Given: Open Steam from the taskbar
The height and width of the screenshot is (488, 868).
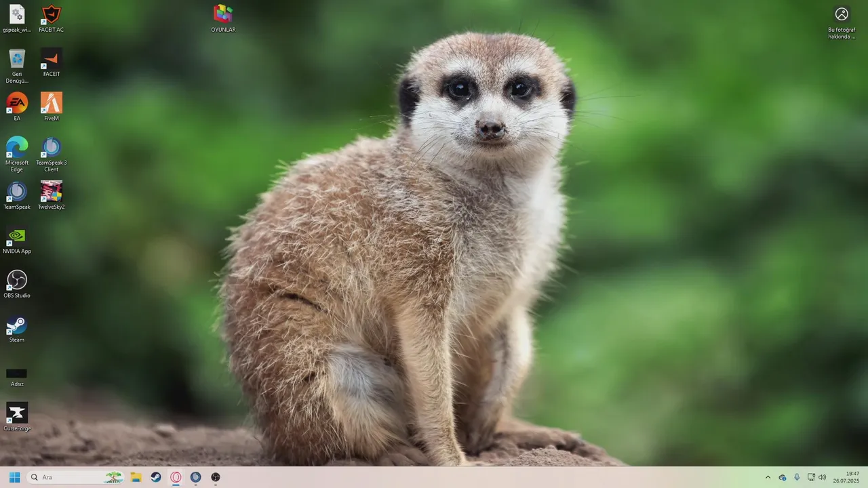Looking at the screenshot, I should [x=156, y=477].
